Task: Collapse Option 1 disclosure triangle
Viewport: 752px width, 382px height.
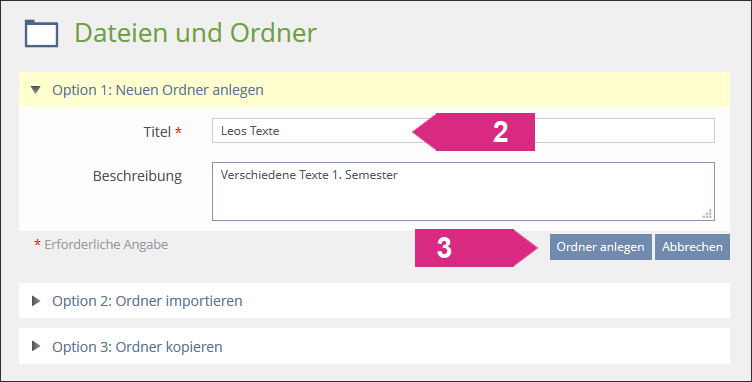Action: [x=35, y=90]
